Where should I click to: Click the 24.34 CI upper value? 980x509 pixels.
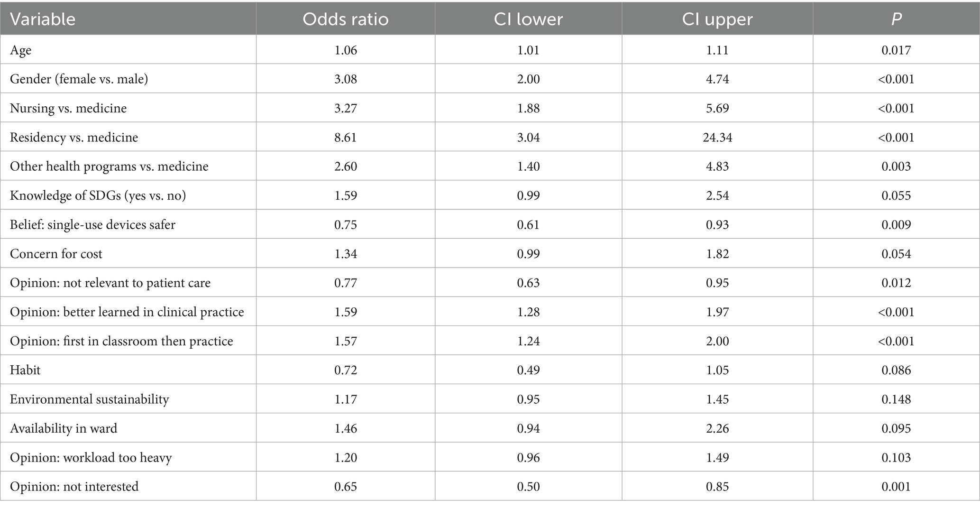coord(717,138)
